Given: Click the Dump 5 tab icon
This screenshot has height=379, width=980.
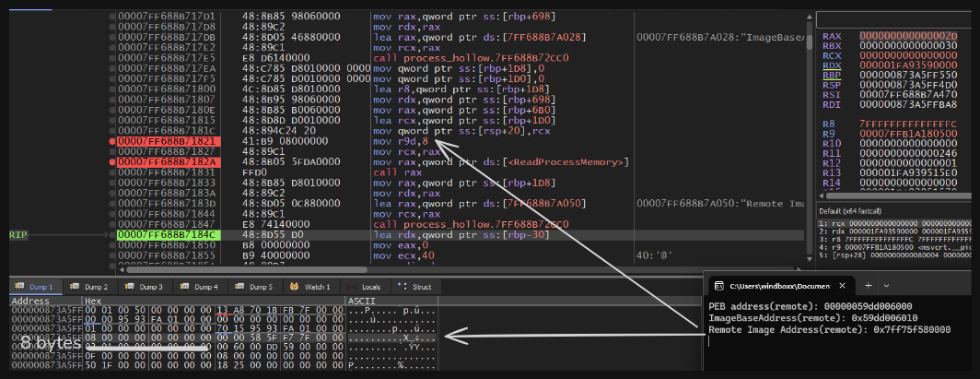Looking at the screenshot, I should (239, 287).
